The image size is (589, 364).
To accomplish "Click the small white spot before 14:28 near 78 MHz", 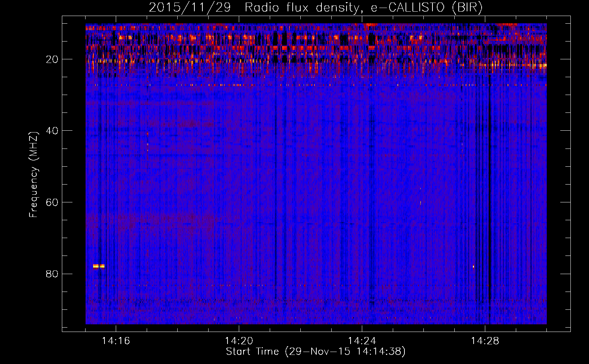I will (x=473, y=267).
